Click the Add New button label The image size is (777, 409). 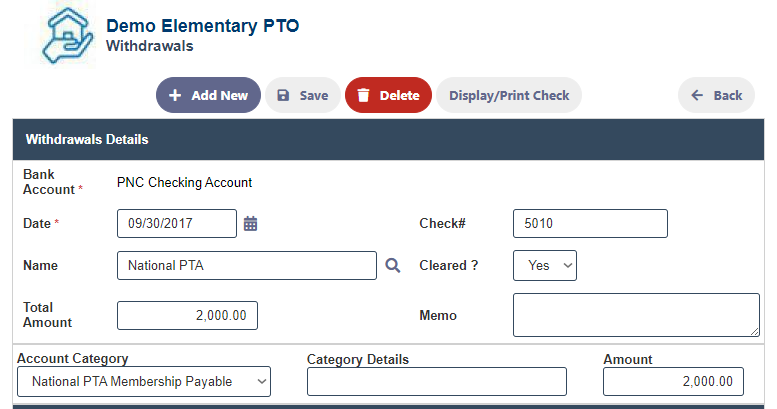pyautogui.click(x=220, y=95)
